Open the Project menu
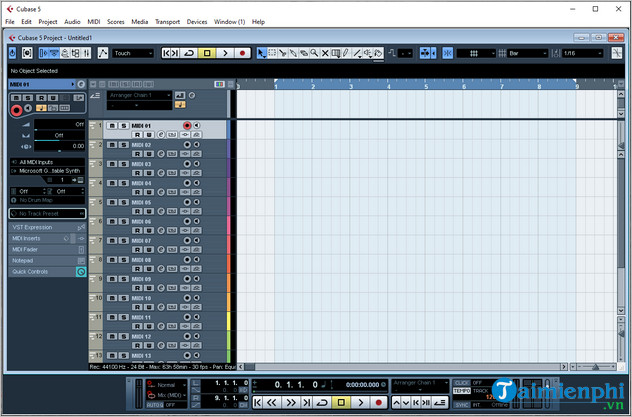This screenshot has width=632, height=417. tap(48, 22)
